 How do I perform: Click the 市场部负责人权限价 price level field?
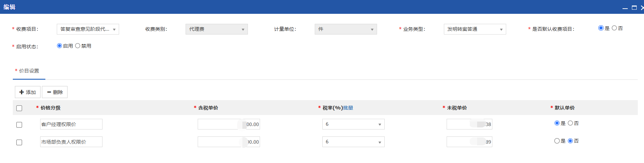pos(71,142)
